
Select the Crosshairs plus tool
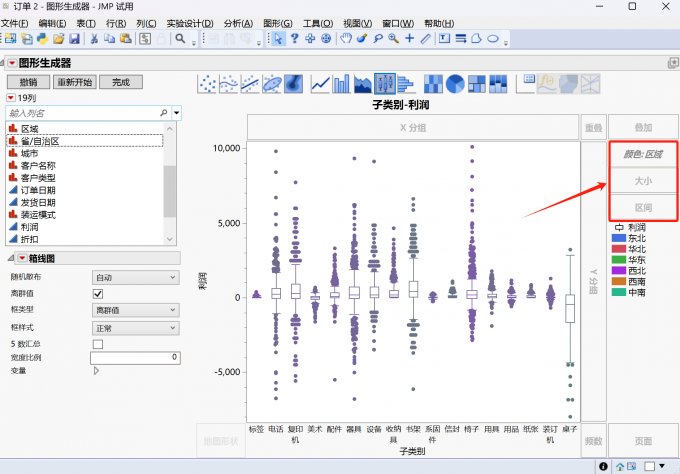(x=409, y=39)
